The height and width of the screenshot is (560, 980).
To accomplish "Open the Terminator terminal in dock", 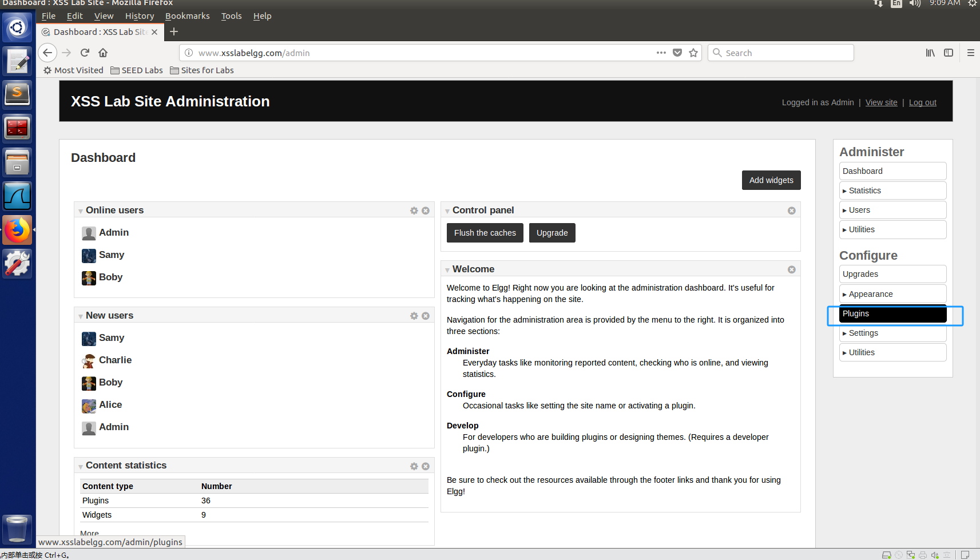I will click(x=17, y=128).
